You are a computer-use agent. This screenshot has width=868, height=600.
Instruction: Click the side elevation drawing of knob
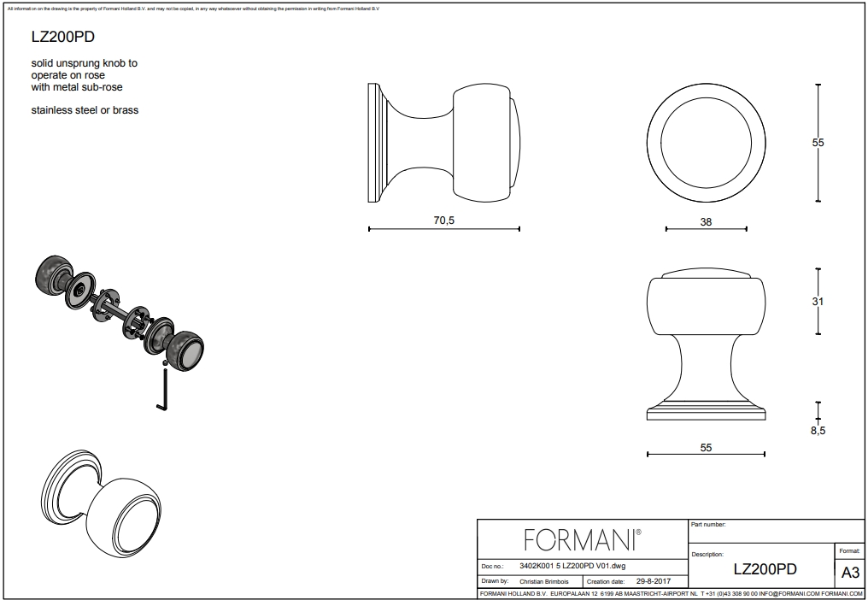point(444,143)
